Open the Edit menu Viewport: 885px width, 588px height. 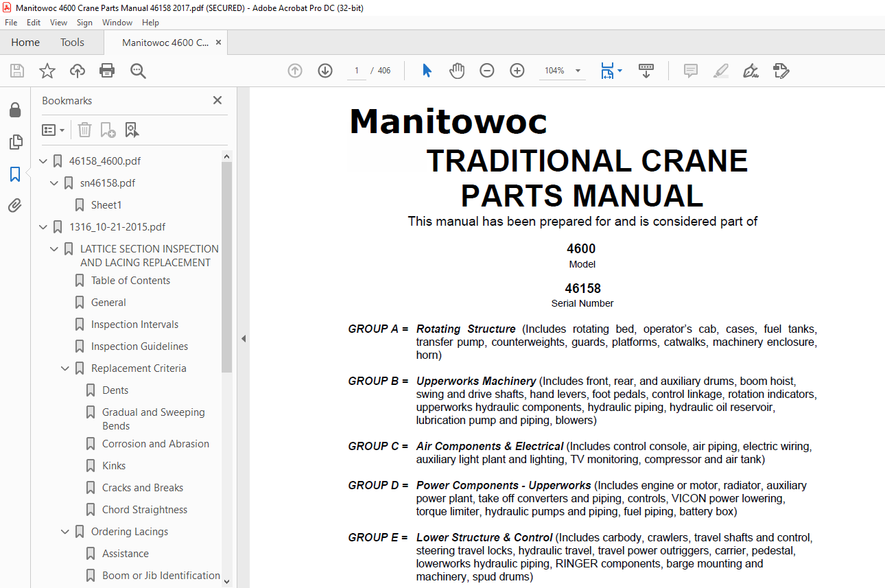pos(34,23)
